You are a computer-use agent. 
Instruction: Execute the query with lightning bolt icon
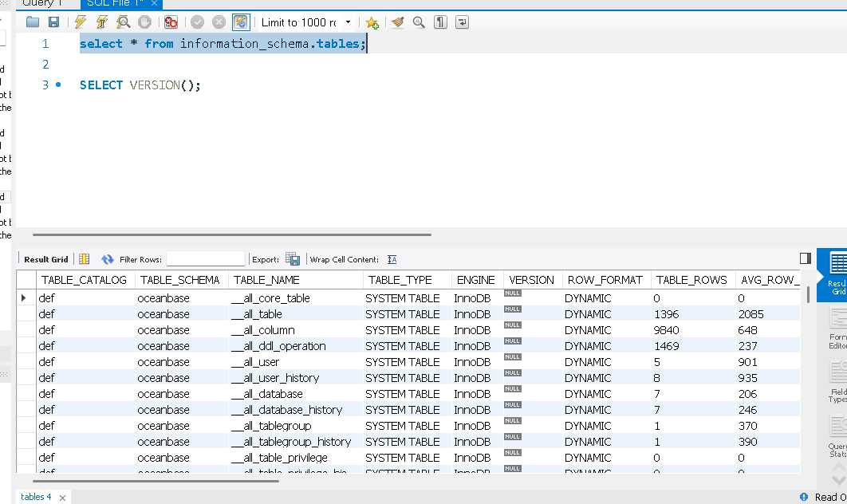pos(81,22)
